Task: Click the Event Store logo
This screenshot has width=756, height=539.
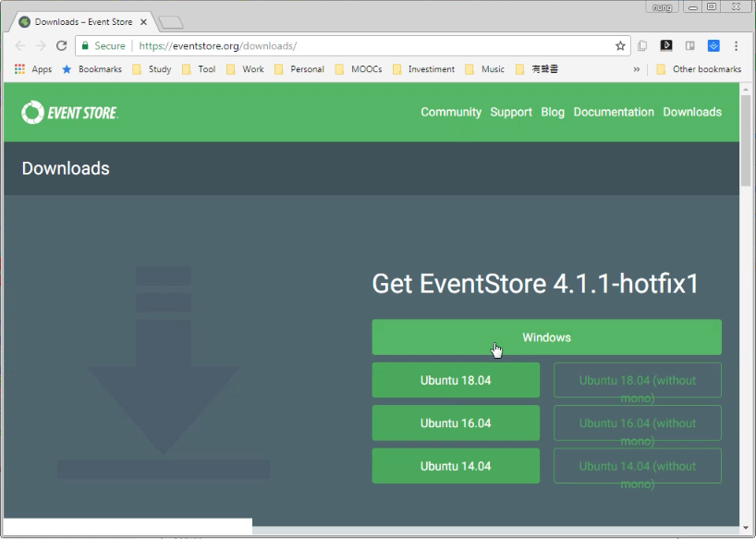Action: [x=70, y=113]
